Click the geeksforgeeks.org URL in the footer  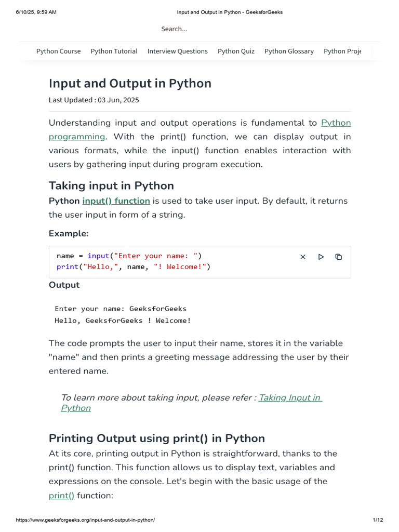86,520
